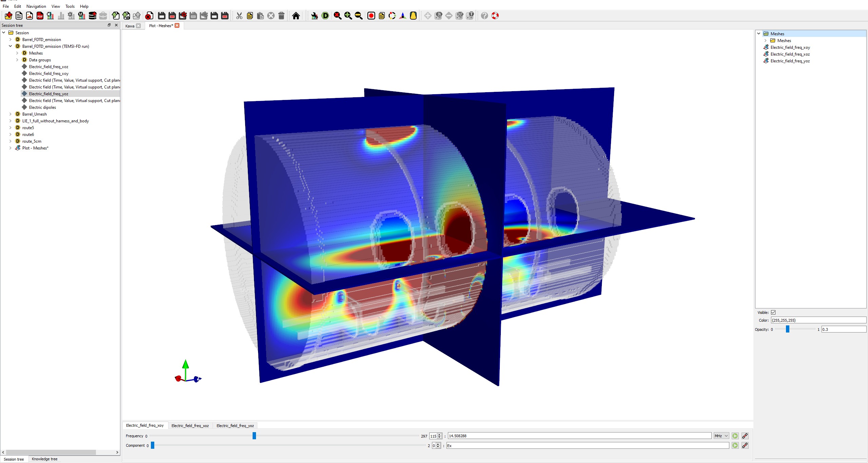Open the Navigation menu
This screenshot has height=463, width=868.
tap(36, 6)
